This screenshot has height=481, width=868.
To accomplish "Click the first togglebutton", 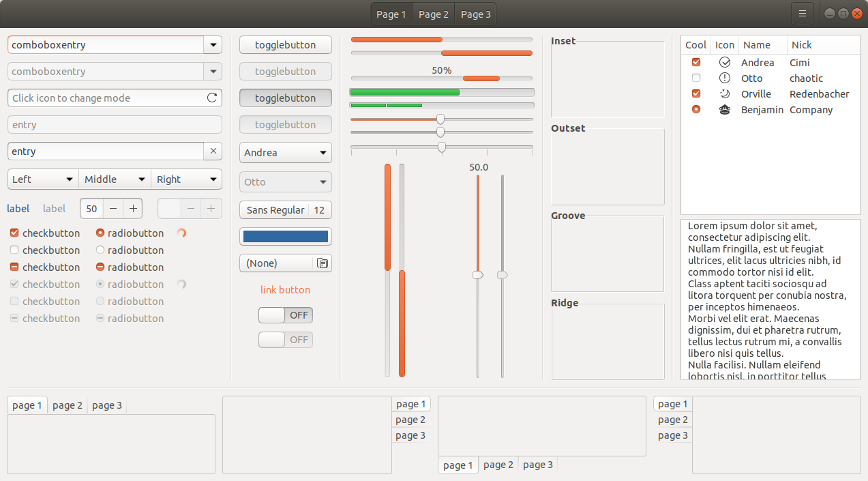I will (x=286, y=45).
